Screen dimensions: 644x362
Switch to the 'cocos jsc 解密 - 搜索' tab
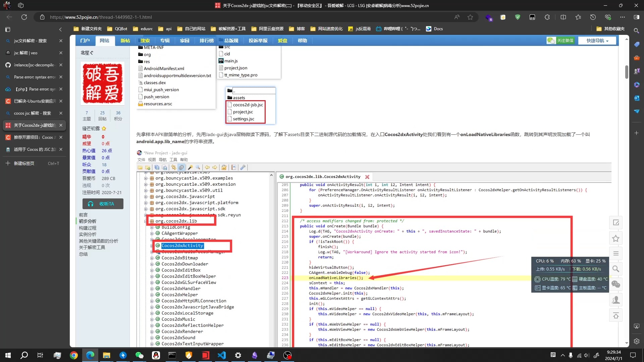[33, 113]
